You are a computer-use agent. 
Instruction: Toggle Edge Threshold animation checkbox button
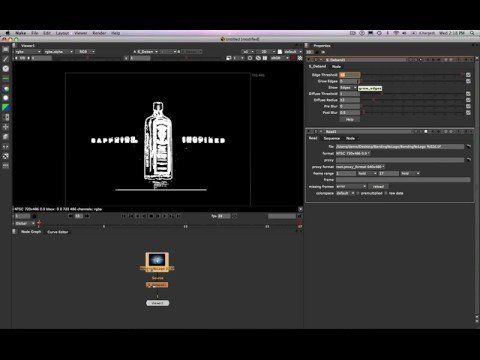(468, 75)
